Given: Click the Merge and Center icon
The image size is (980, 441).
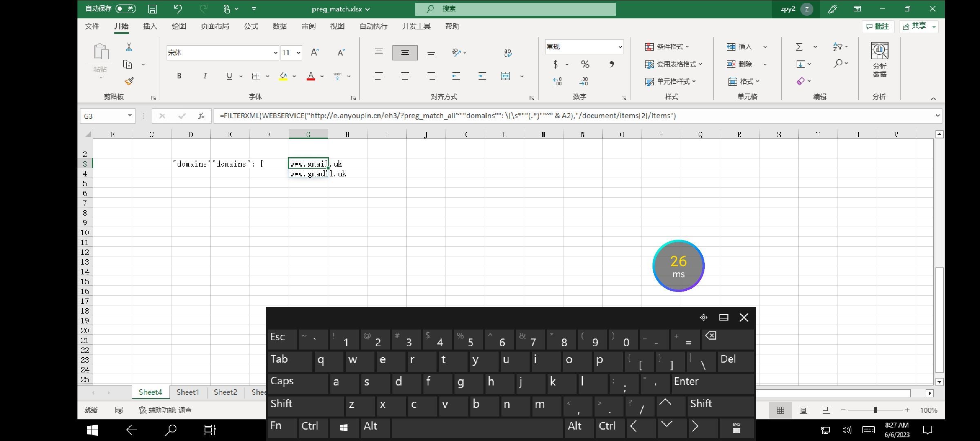Looking at the screenshot, I should (x=506, y=76).
